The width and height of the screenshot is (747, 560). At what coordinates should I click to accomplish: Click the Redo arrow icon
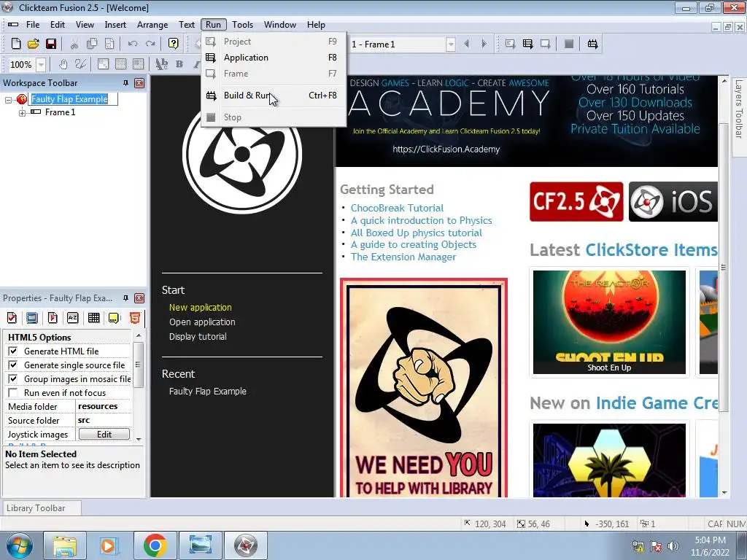(x=150, y=44)
